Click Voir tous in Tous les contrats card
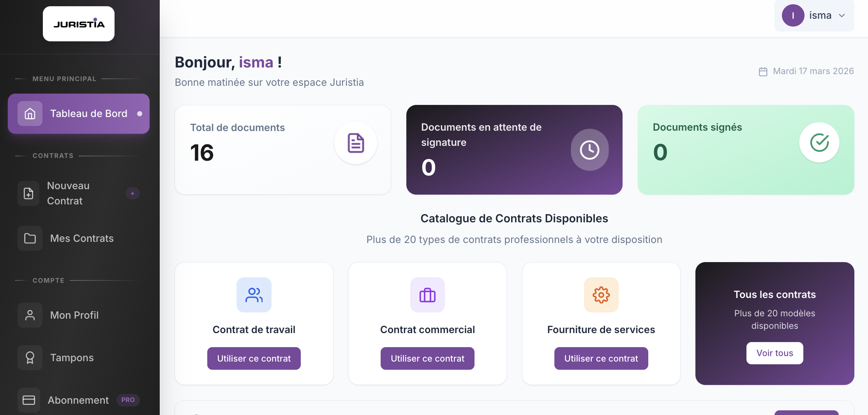868x415 pixels. click(x=774, y=353)
